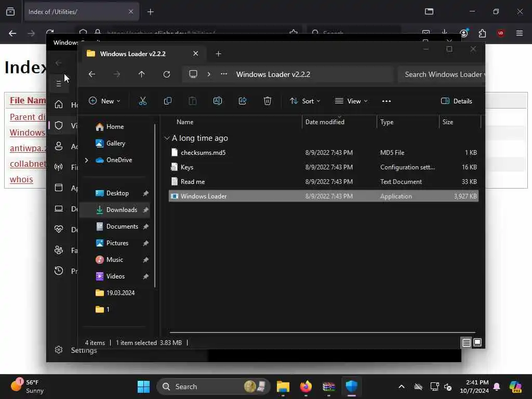This screenshot has width=532, height=399.
Task: Click the Share icon in Explorer toolbar
Action: (243, 101)
